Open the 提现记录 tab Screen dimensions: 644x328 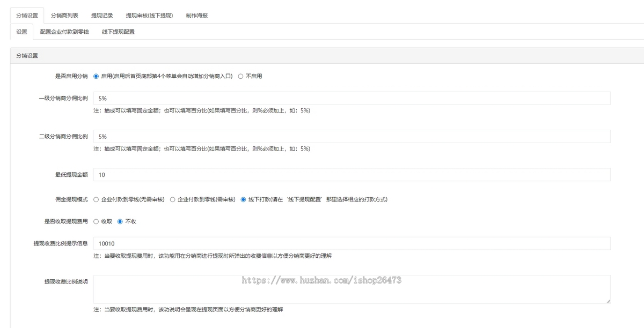coord(102,16)
